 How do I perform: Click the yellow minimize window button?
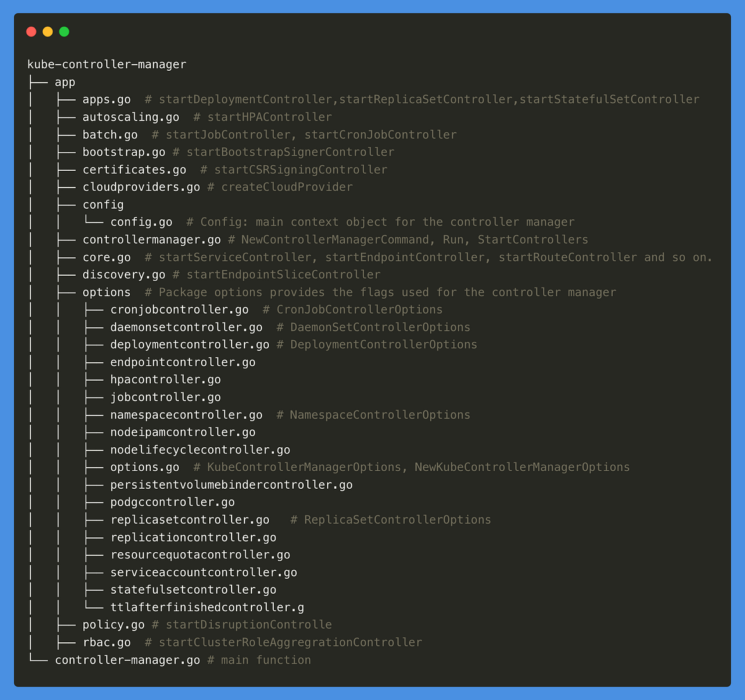click(47, 31)
